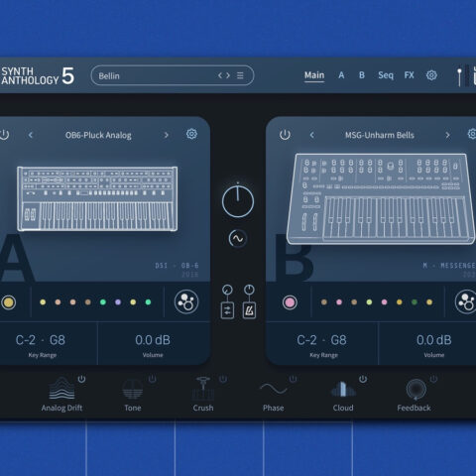Click the Tone effect icon
Image resolution: width=476 pixels, height=476 pixels.
pyautogui.click(x=133, y=390)
